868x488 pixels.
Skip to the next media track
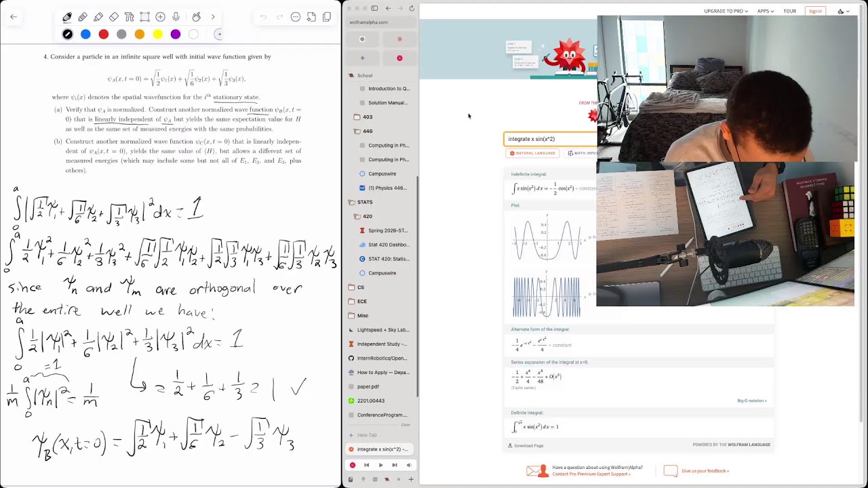coord(395,465)
